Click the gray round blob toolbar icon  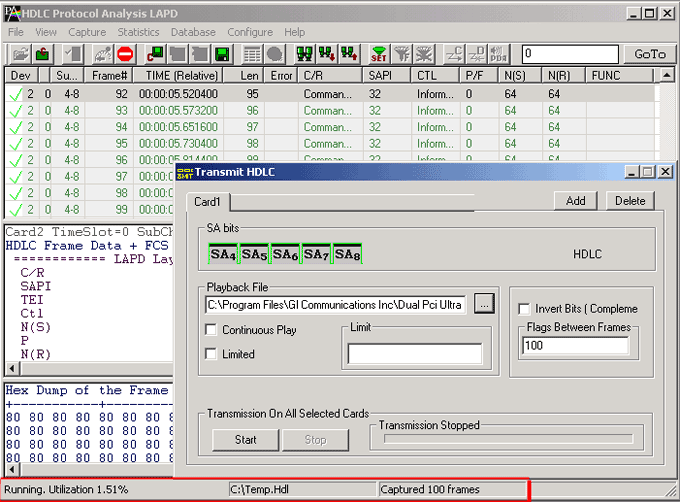coord(275,55)
